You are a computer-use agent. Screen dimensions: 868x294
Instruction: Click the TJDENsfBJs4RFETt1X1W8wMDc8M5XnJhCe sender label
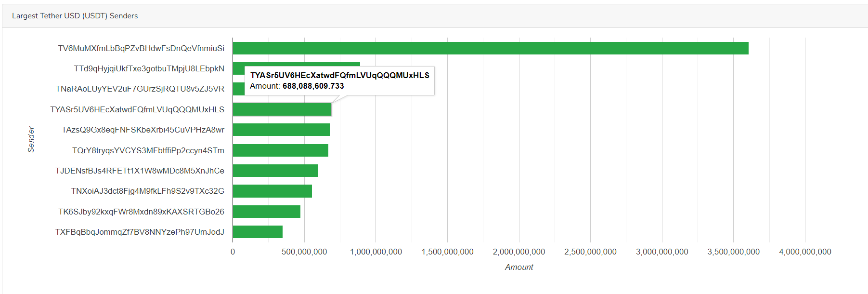pos(140,171)
